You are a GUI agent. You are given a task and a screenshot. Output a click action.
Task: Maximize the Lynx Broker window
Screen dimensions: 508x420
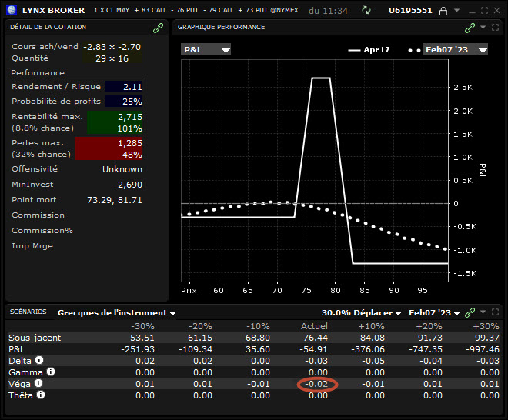click(484, 10)
